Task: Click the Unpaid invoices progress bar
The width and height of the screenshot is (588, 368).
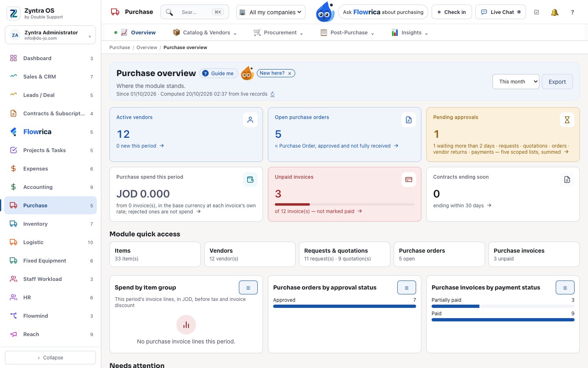Action: [345, 204]
